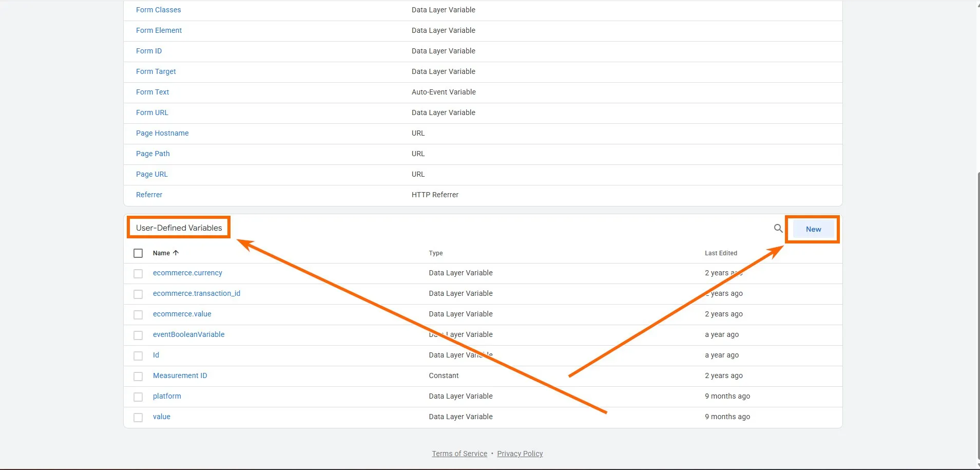Screen dimensions: 980x470
Task: Open the Page Hostname built-in variable
Action: pos(162,133)
